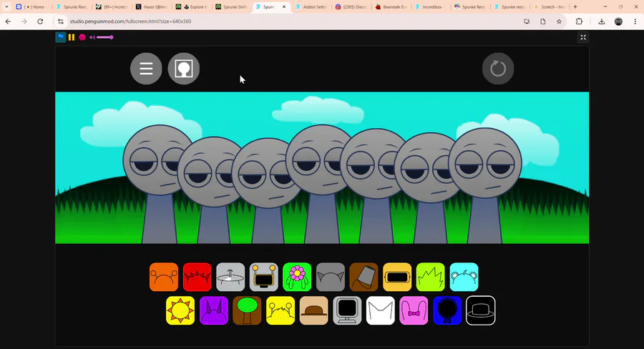The width and height of the screenshot is (644, 349).
Task: View site information icon in address bar
Action: tap(60, 21)
